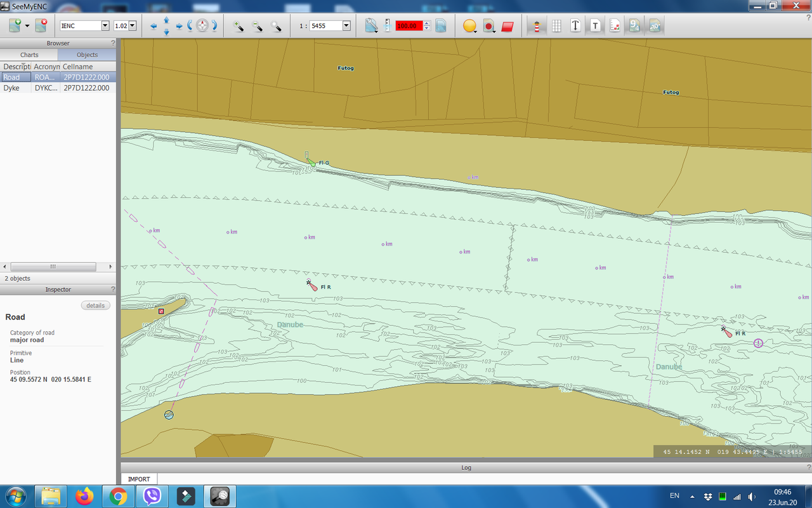The height and width of the screenshot is (508, 812).
Task: Click the purple circle mark near right buoy
Action: pos(758,343)
